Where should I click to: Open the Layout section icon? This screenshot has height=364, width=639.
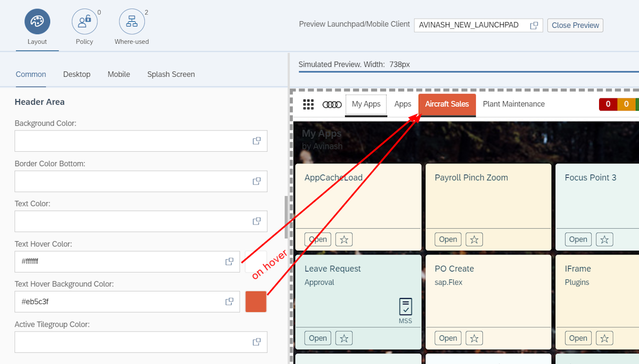click(37, 22)
